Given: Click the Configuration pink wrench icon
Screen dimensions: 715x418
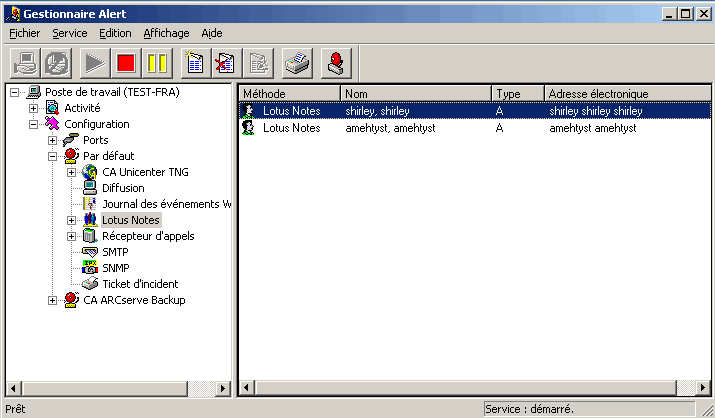Looking at the screenshot, I should (x=52, y=124).
